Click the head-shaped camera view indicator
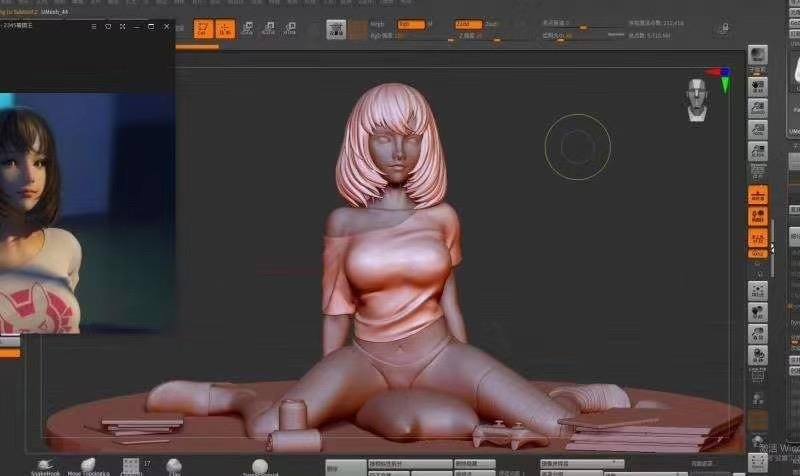 tap(697, 98)
